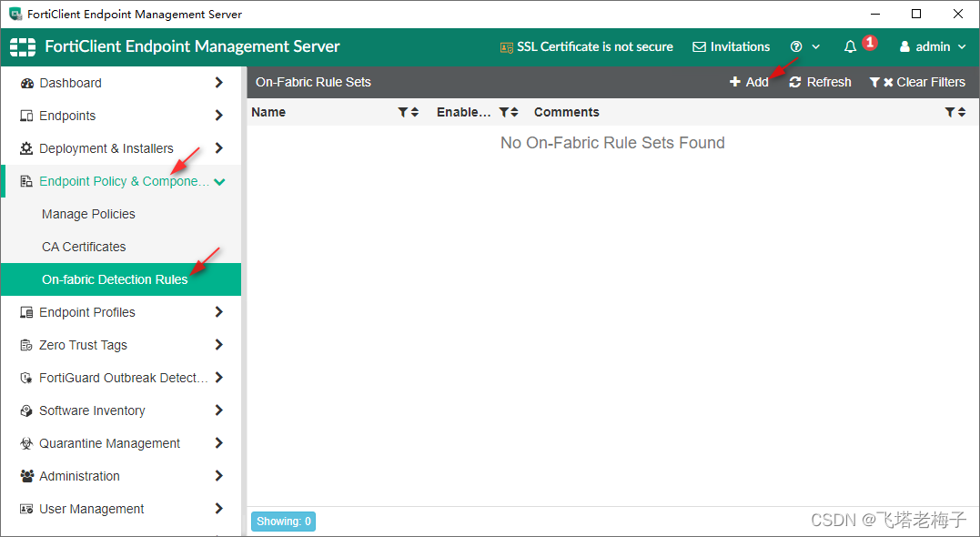
Task: Click the Dashboard gauge icon
Action: coord(27,83)
